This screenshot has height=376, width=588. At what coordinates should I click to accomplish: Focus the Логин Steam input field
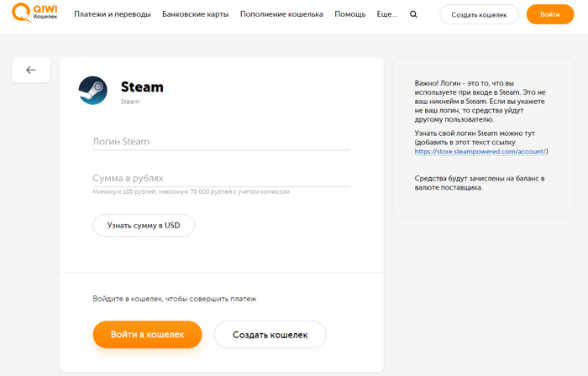(x=221, y=142)
